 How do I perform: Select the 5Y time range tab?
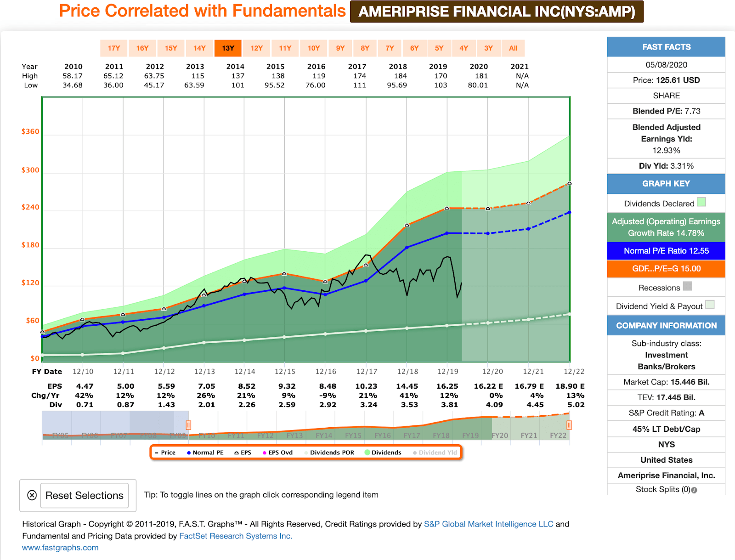click(439, 48)
